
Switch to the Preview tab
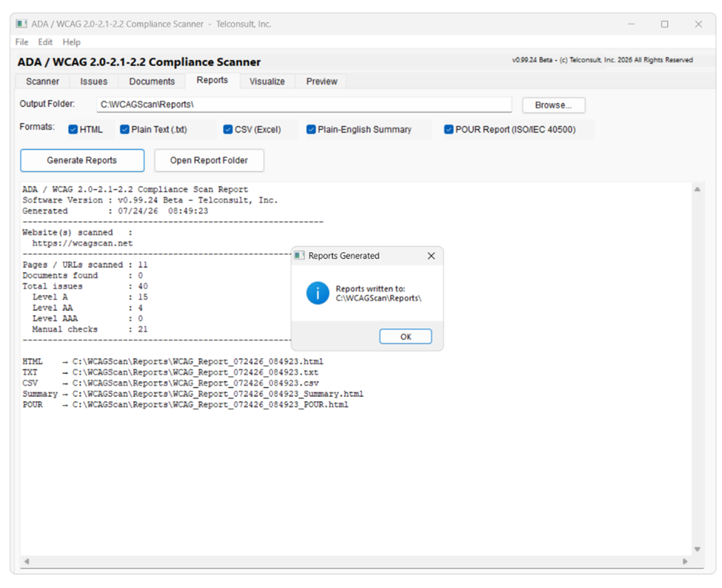coord(322,81)
